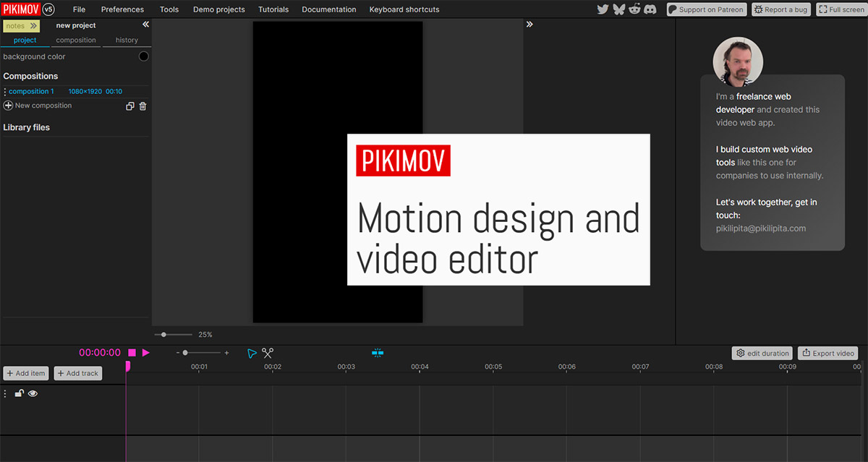Select the scissors cut tool
The width and height of the screenshot is (868, 462).
click(x=268, y=353)
